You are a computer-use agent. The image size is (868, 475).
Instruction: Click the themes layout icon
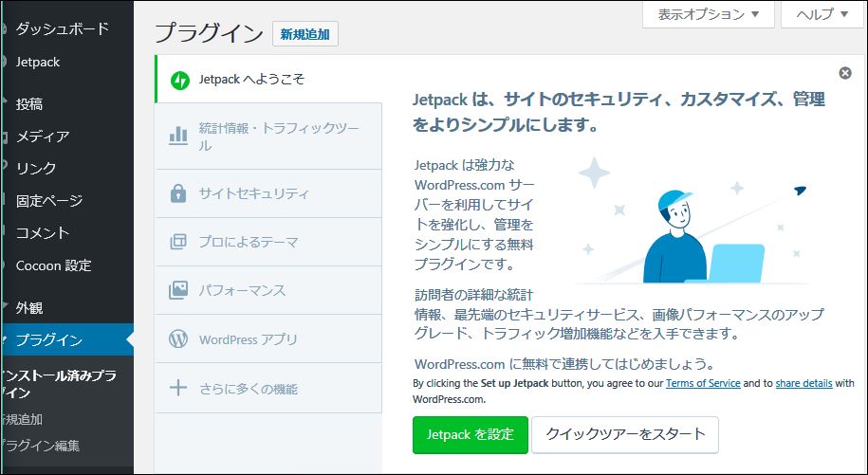[x=177, y=242]
